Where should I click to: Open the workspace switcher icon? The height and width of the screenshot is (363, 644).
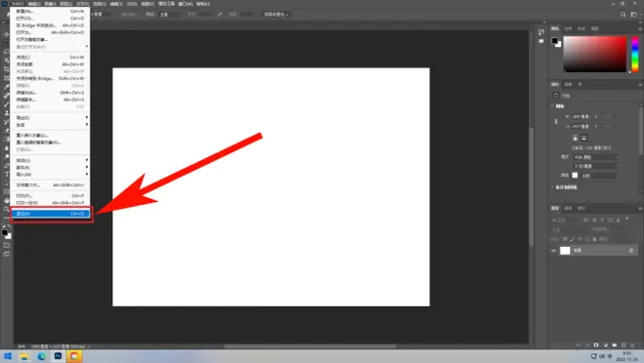pos(633,15)
